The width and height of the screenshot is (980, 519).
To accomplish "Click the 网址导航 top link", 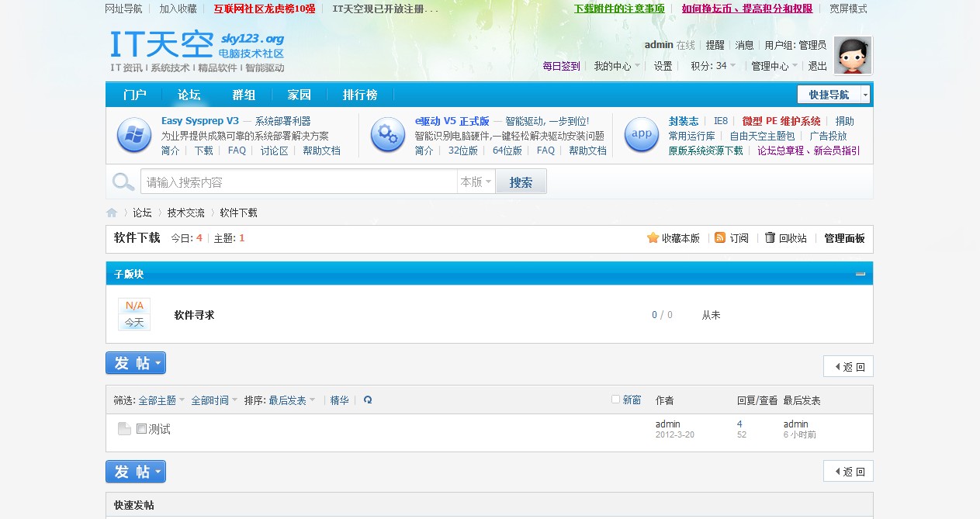I will (123, 9).
